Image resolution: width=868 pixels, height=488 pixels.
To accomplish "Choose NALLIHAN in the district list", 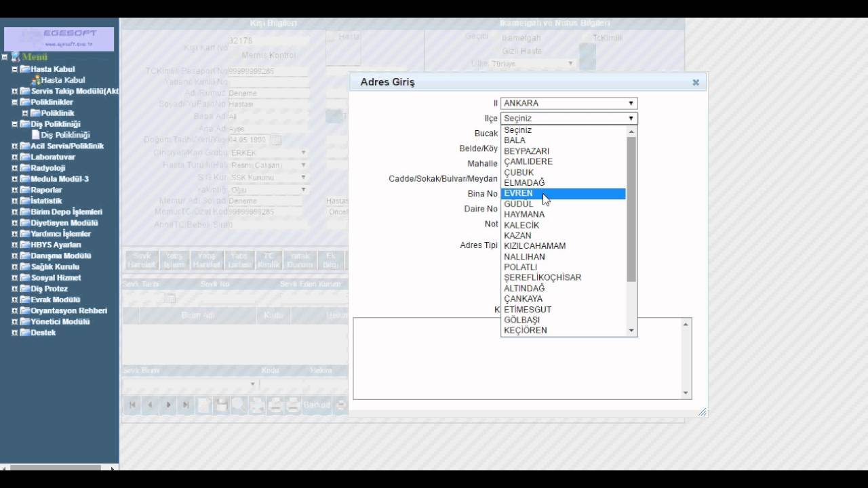I will [563, 257].
